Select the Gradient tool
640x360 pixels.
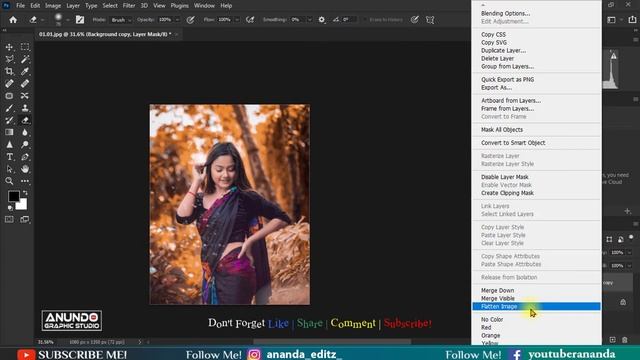9,132
